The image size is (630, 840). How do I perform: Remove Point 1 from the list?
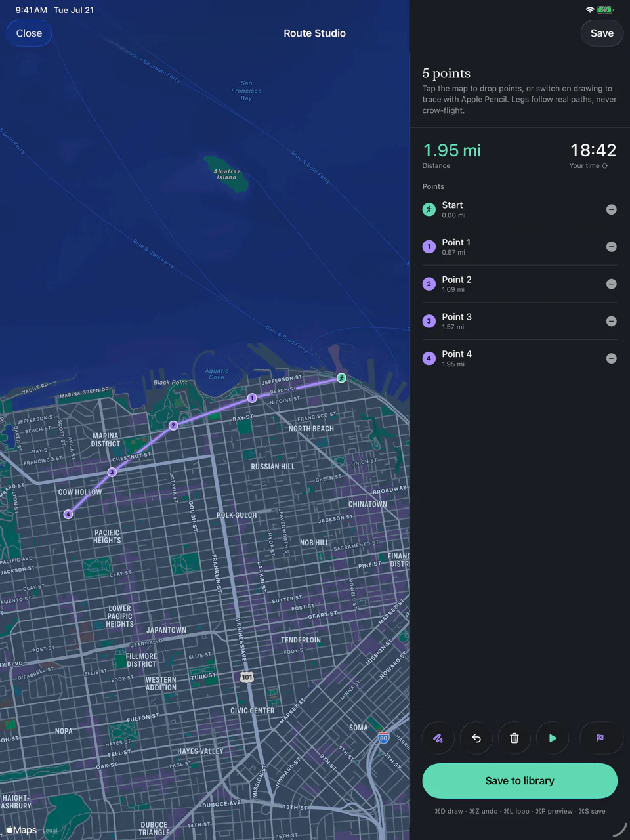tap(611, 247)
